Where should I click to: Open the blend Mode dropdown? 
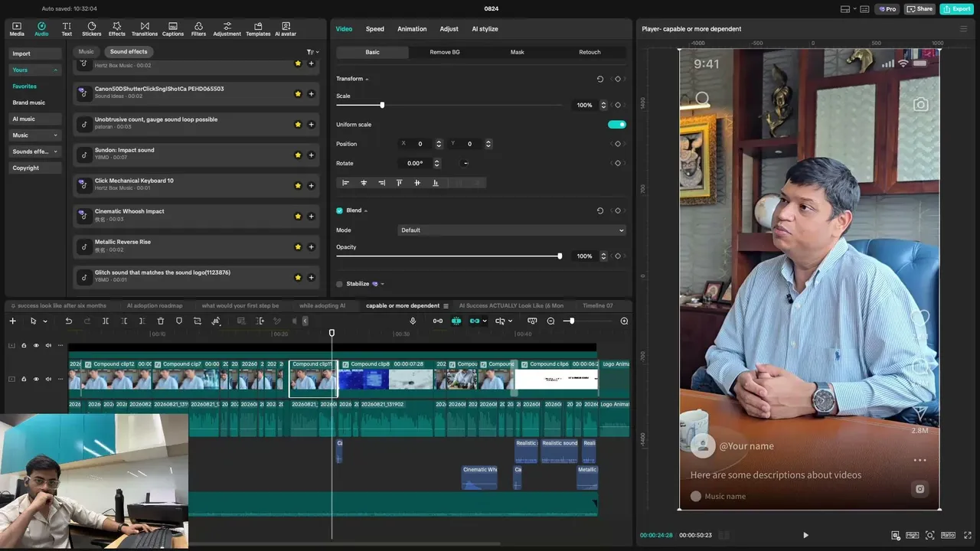(x=512, y=230)
